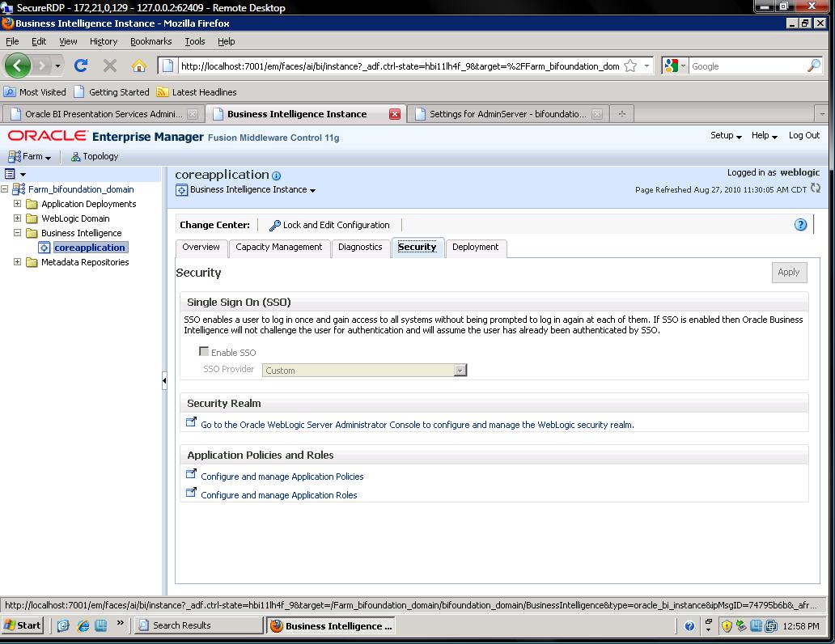Refresh the page using refresh arrows icon

click(816, 188)
